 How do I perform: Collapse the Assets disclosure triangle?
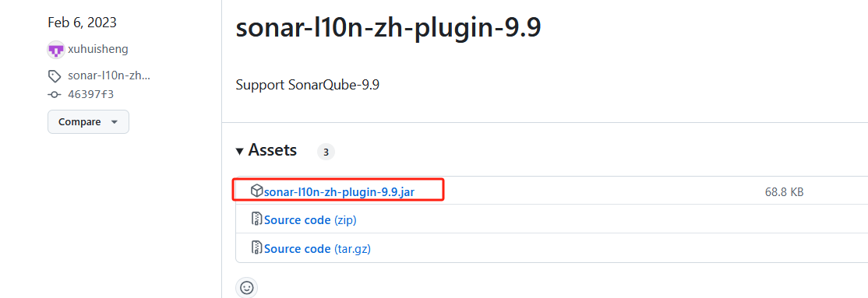tap(239, 151)
